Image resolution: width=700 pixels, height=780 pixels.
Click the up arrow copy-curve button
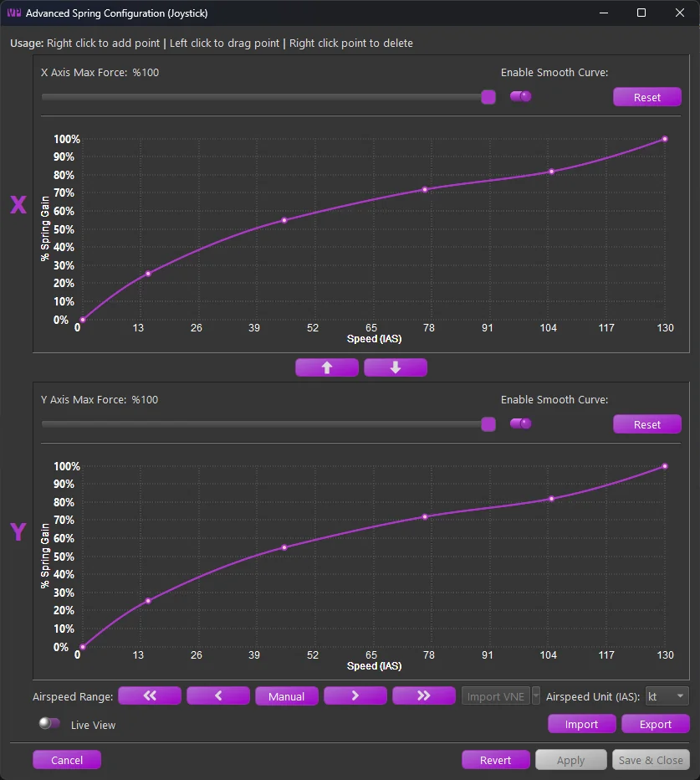pos(327,367)
